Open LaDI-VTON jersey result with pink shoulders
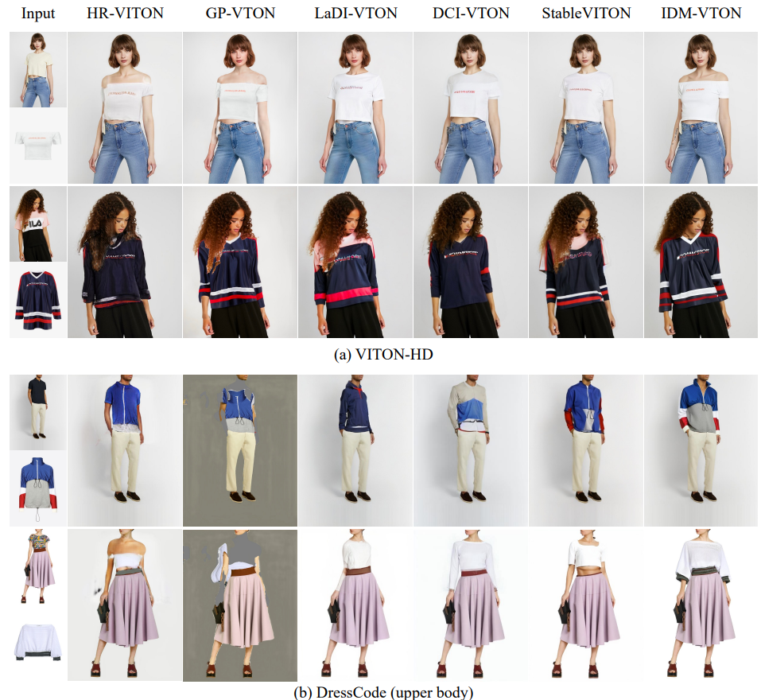This screenshot has width=761, height=700. tap(355, 262)
